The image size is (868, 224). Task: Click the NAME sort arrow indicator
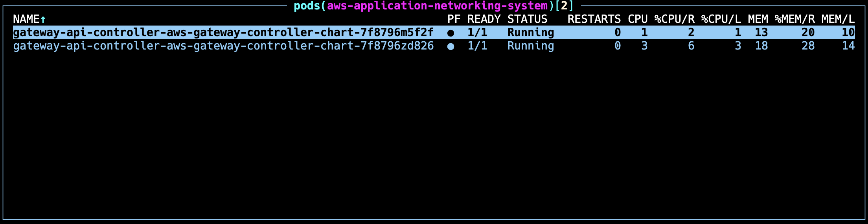coord(43,19)
